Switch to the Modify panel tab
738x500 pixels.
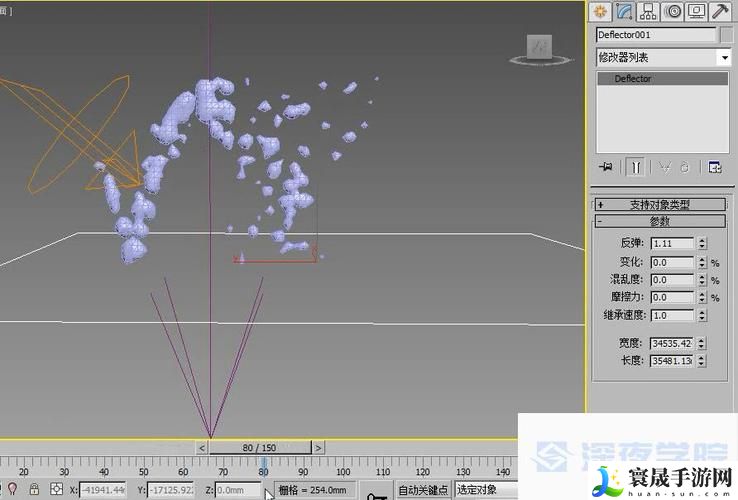(624, 11)
